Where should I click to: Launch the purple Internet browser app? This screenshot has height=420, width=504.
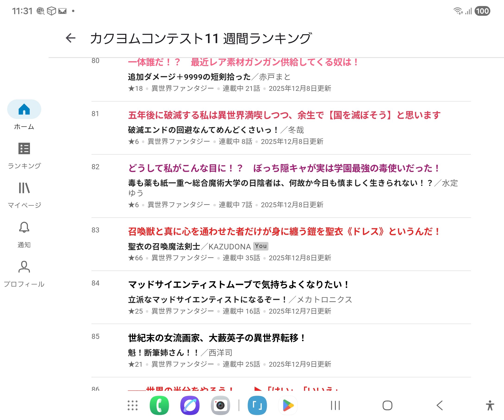[190, 405]
